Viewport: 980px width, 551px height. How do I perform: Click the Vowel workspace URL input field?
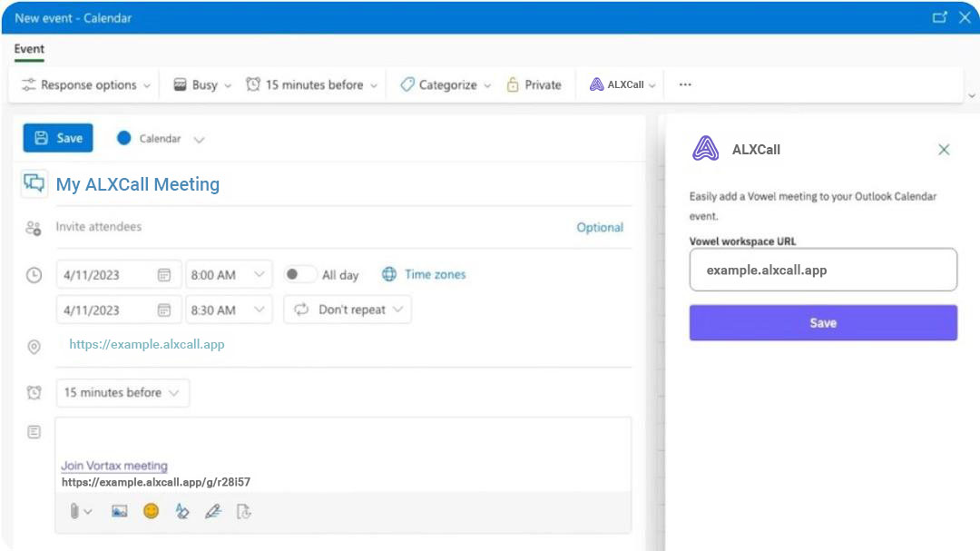click(x=823, y=270)
